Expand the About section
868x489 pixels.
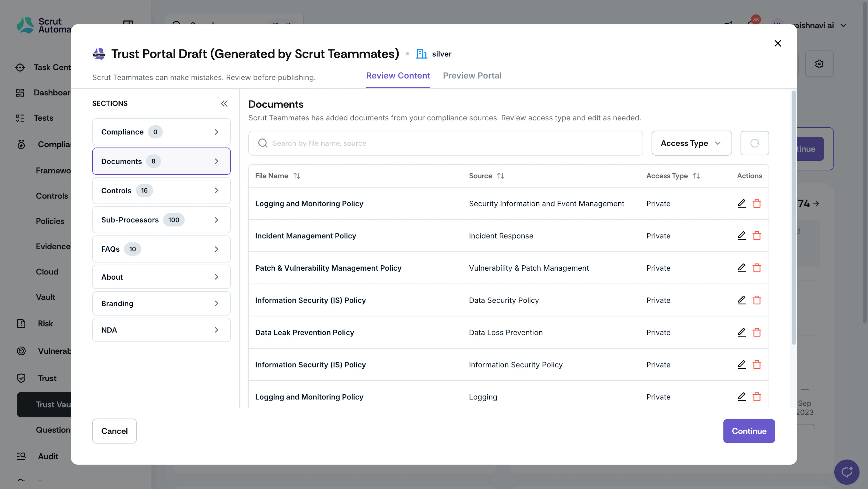pyautogui.click(x=161, y=277)
